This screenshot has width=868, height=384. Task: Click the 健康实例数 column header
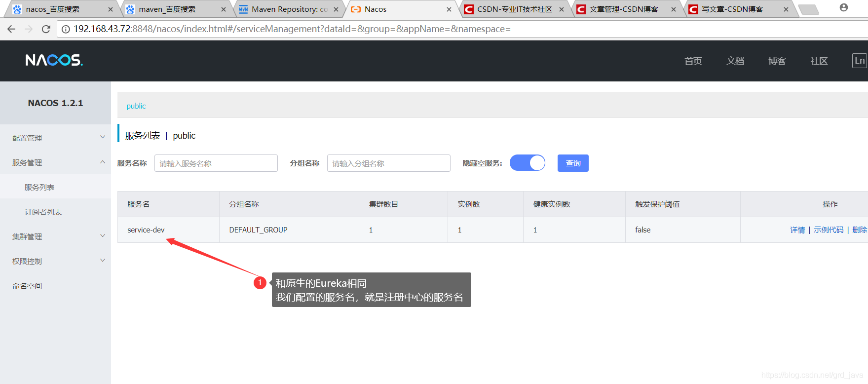tap(574, 204)
